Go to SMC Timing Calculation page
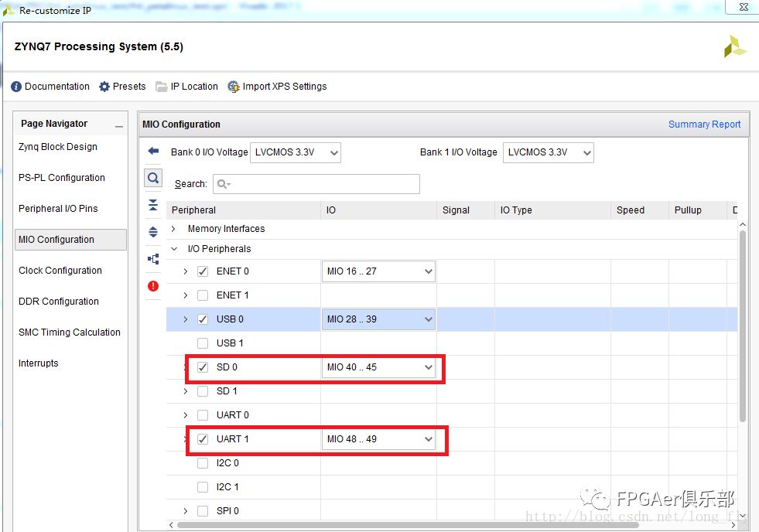 click(x=69, y=332)
